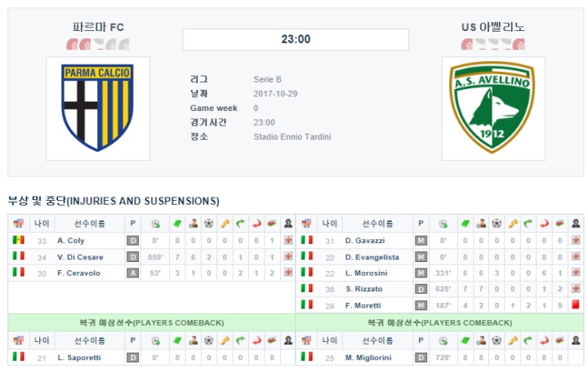588x373 pixels.
Task: Open player F. Ceravolo
Action: pos(78,273)
